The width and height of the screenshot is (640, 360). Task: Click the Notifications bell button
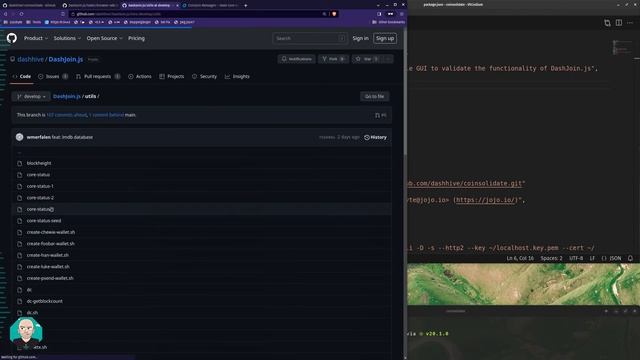point(297,59)
